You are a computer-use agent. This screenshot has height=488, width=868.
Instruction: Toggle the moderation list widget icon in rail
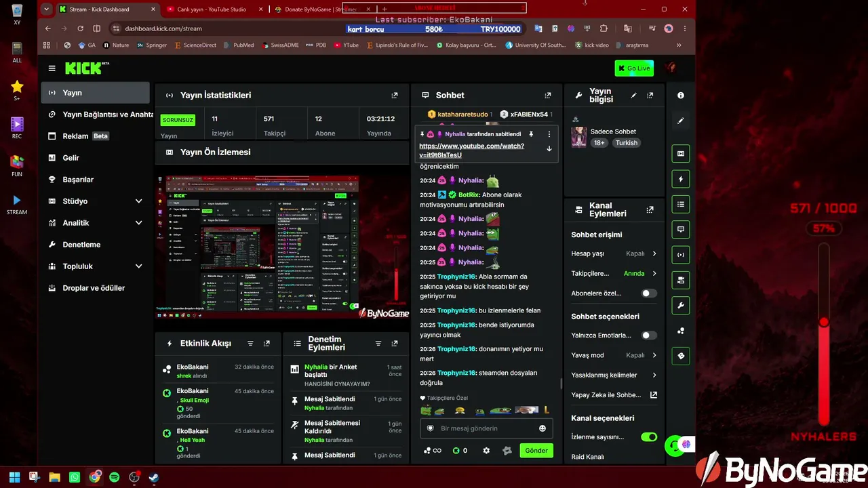[681, 204]
